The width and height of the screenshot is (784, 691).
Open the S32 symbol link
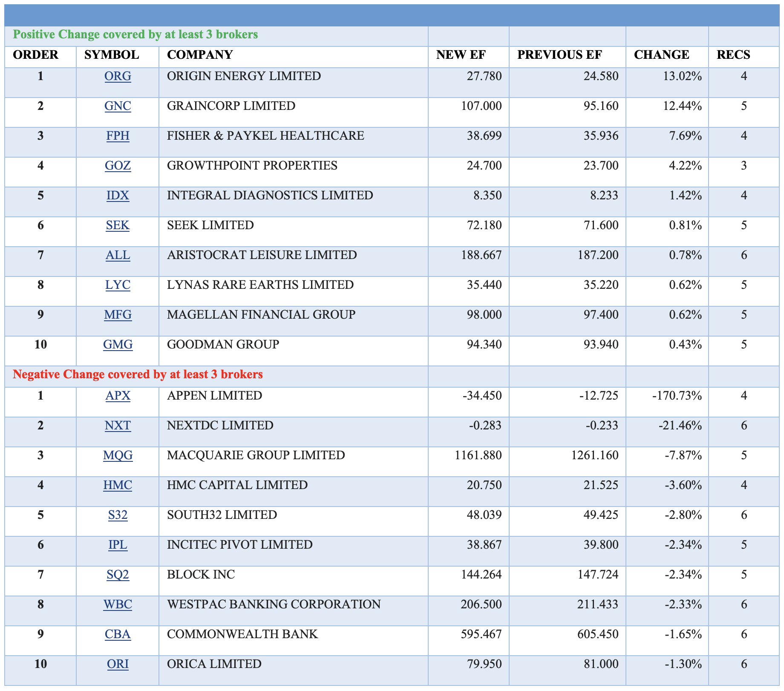click(x=118, y=515)
